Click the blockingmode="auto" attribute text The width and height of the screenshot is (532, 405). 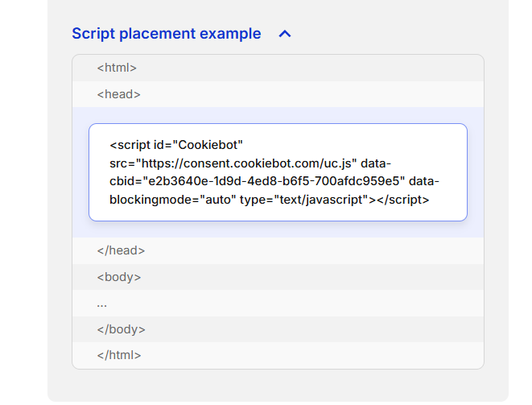click(169, 200)
